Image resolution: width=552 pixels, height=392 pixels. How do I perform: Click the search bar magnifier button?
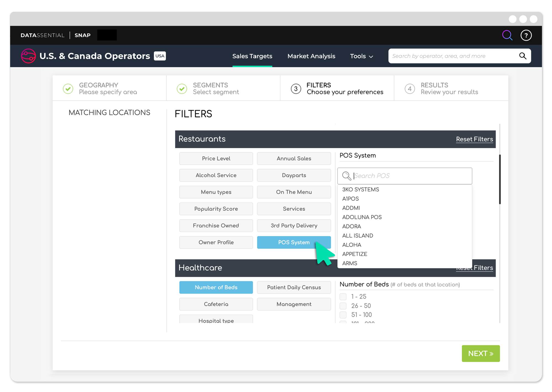[522, 56]
